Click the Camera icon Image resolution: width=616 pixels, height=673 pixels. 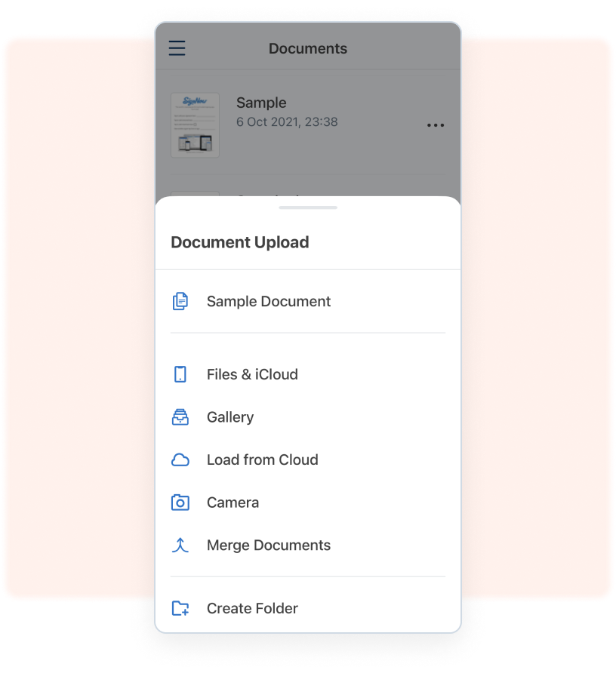point(180,502)
